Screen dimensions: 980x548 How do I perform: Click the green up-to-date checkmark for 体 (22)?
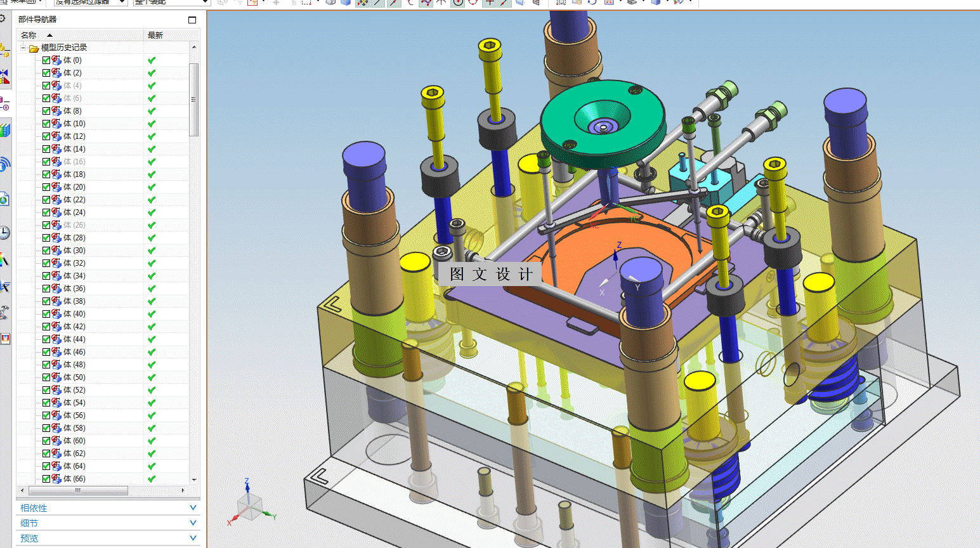pyautogui.click(x=152, y=200)
